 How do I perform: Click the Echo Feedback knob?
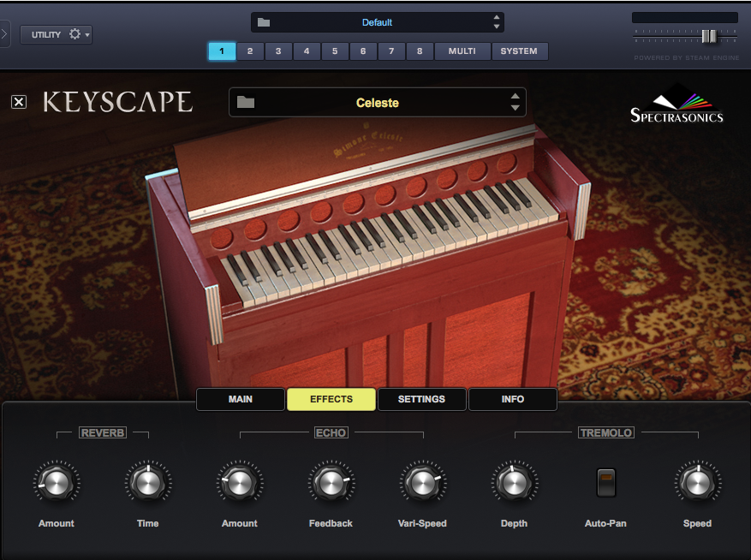tap(331, 482)
